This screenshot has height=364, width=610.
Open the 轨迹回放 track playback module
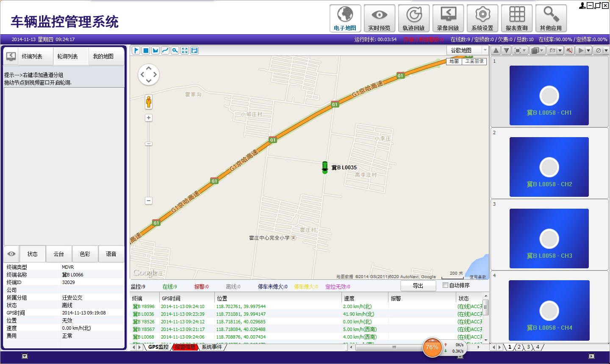coord(414,18)
